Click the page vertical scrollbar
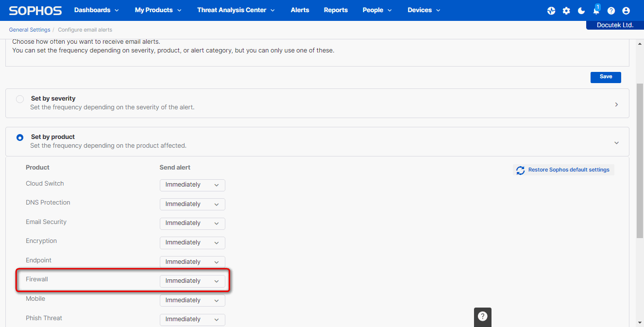The height and width of the screenshot is (327, 644). [x=640, y=160]
